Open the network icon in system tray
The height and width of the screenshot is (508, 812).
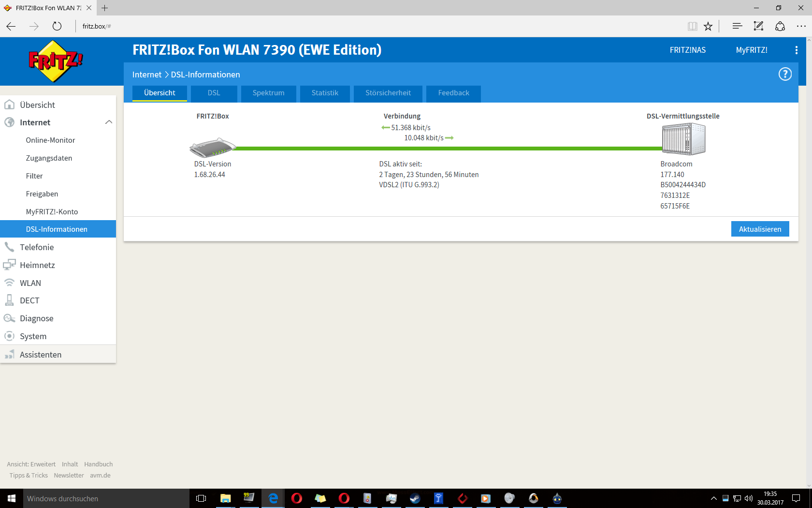point(737,498)
